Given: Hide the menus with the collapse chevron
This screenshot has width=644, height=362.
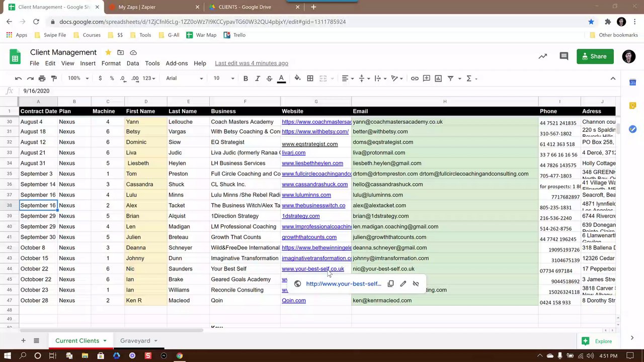Looking at the screenshot, I should click(613, 78).
